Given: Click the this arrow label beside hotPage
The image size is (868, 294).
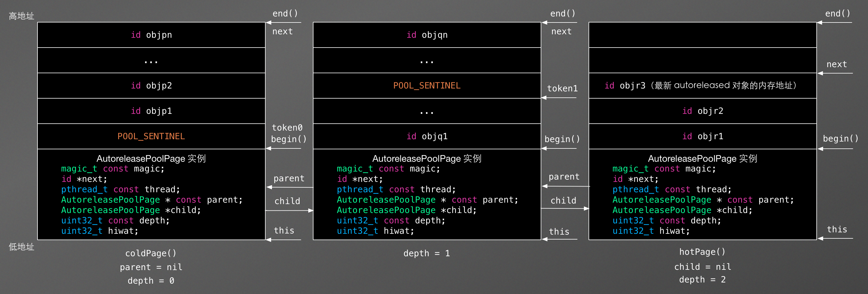Looking at the screenshot, I should coord(838,229).
